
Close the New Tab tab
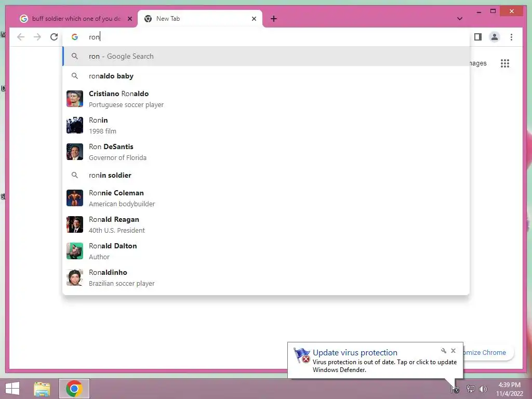coord(254,19)
